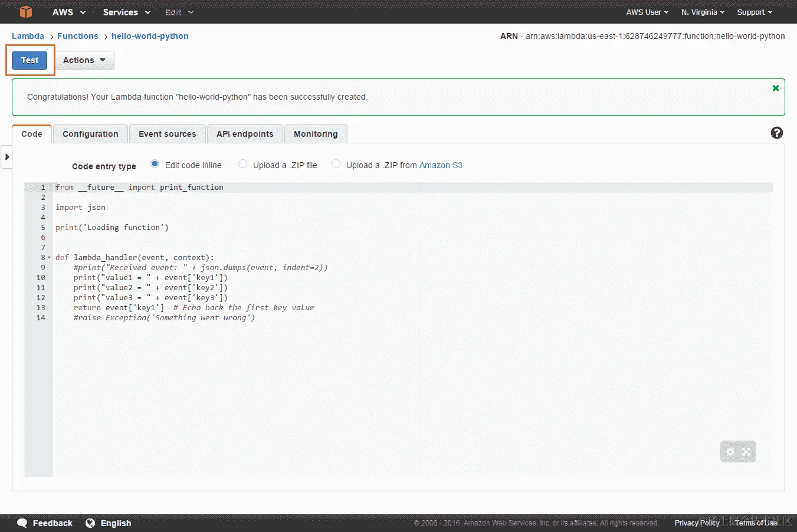Switch to the API endpoints tab
Viewport: 797px width, 532px height.
coord(245,134)
